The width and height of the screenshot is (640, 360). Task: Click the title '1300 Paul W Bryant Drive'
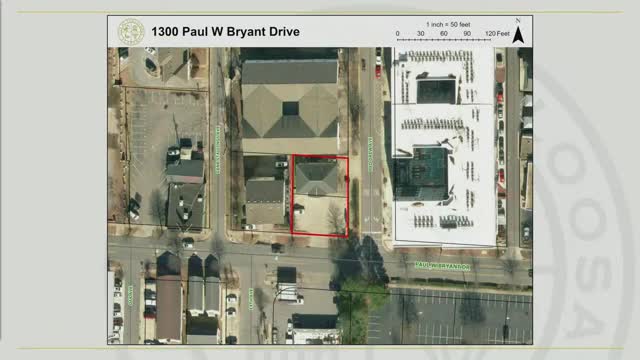pyautogui.click(x=225, y=32)
